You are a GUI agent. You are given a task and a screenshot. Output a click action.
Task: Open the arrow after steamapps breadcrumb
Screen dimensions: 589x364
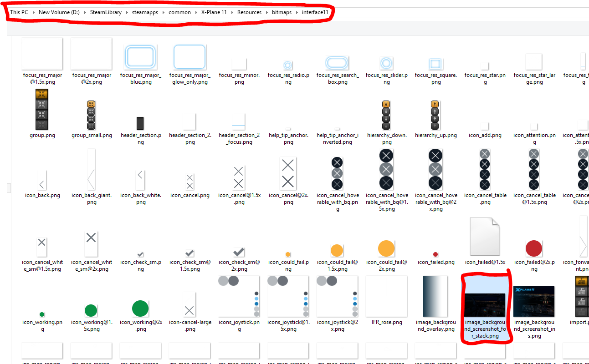click(164, 12)
